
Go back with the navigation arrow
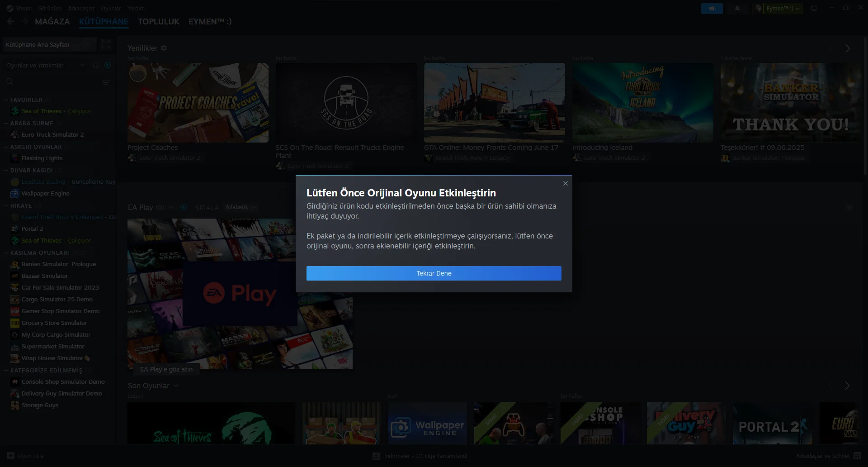[11, 21]
